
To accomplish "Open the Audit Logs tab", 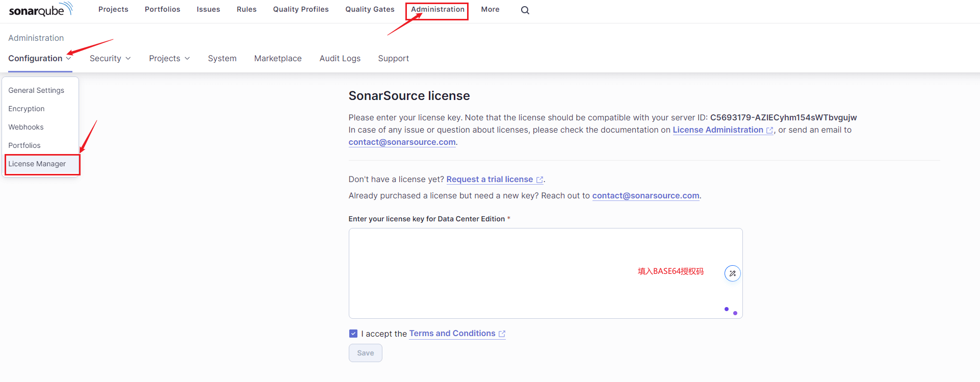I will pos(340,58).
